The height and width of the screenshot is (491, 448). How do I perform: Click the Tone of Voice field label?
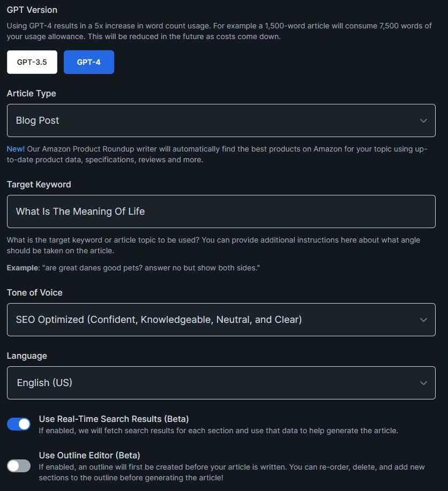point(34,292)
